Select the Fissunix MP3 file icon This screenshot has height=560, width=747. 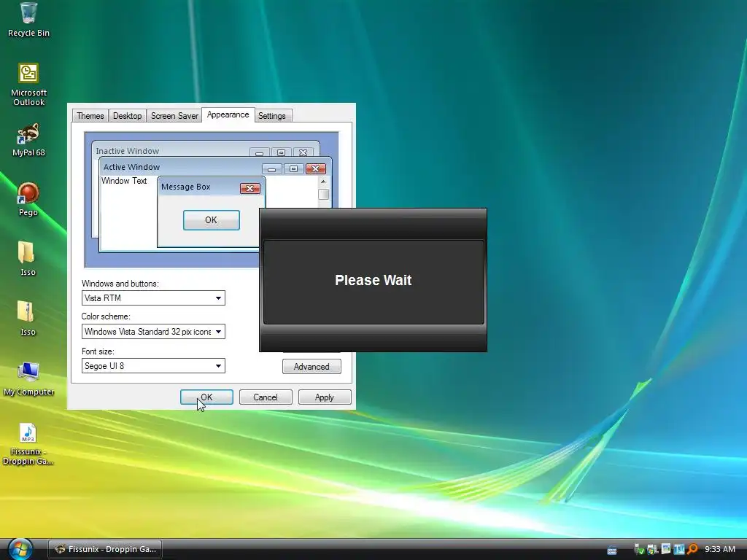(x=28, y=444)
